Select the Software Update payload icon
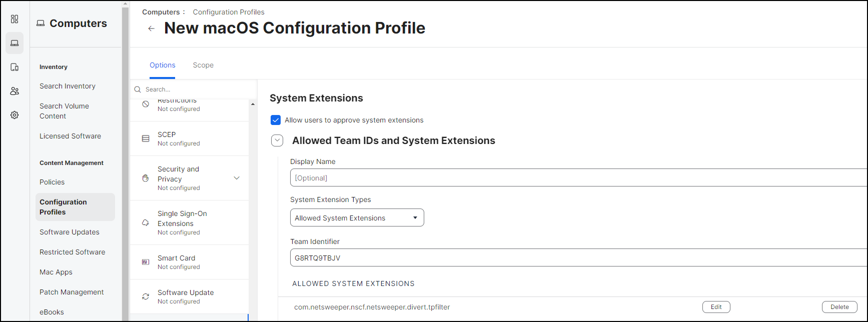The height and width of the screenshot is (322, 868). pos(146,296)
